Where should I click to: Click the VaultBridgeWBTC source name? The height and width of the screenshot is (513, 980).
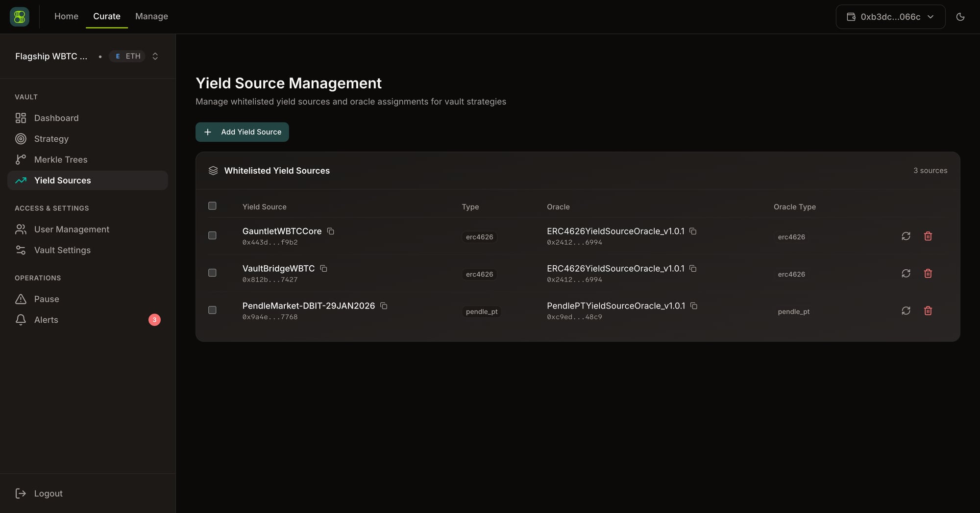(x=278, y=268)
